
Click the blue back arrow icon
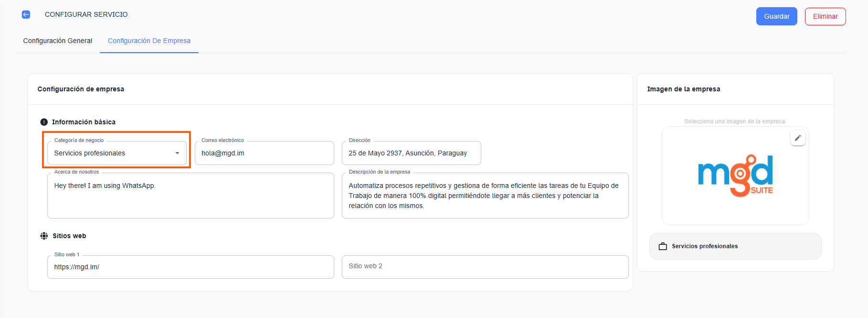tap(26, 14)
